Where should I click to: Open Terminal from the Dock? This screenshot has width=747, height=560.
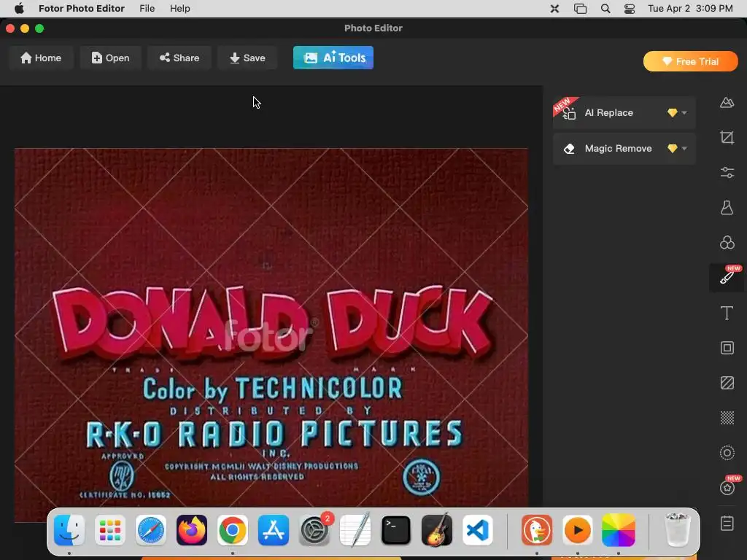point(396,530)
